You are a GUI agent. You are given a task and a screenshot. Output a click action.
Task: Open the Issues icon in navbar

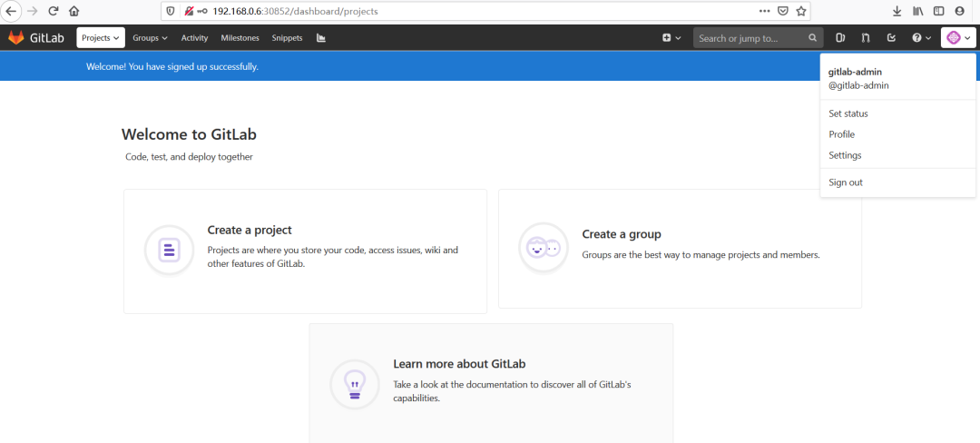(840, 38)
